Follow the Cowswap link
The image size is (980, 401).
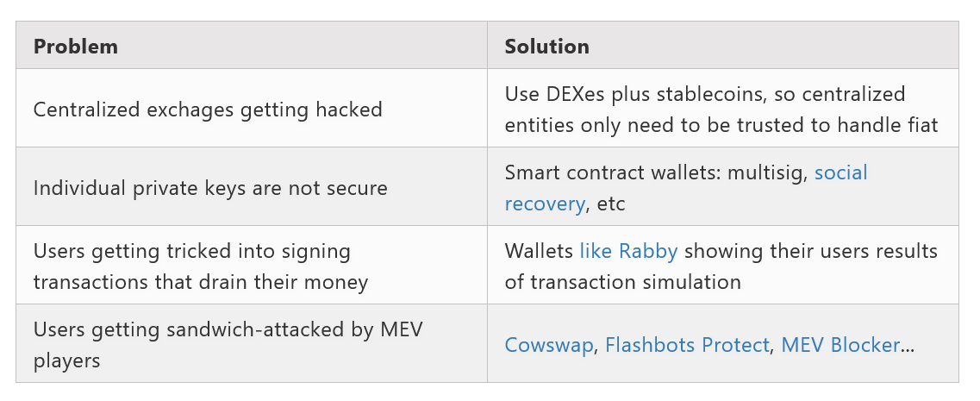coord(549,345)
